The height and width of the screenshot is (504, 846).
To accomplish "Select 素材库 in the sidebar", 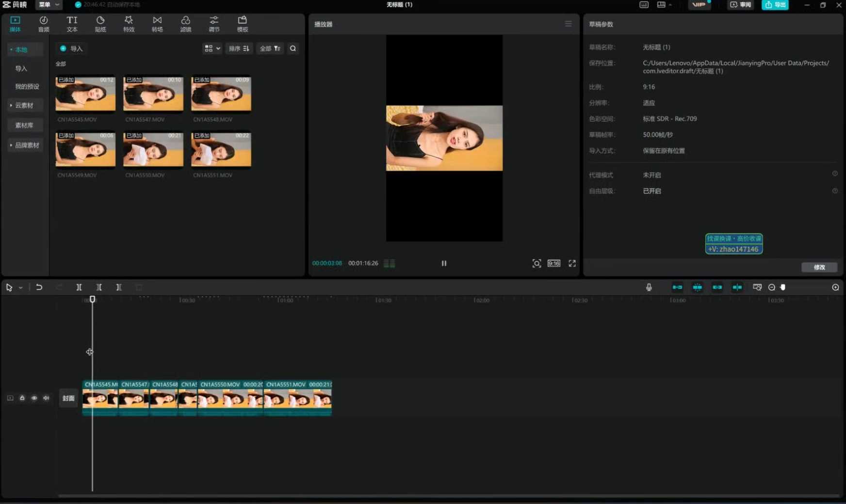I will point(24,125).
